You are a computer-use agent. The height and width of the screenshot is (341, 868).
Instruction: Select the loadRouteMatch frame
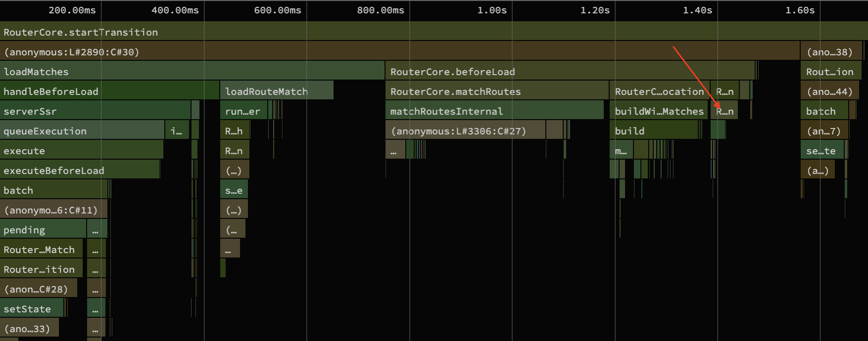click(277, 91)
